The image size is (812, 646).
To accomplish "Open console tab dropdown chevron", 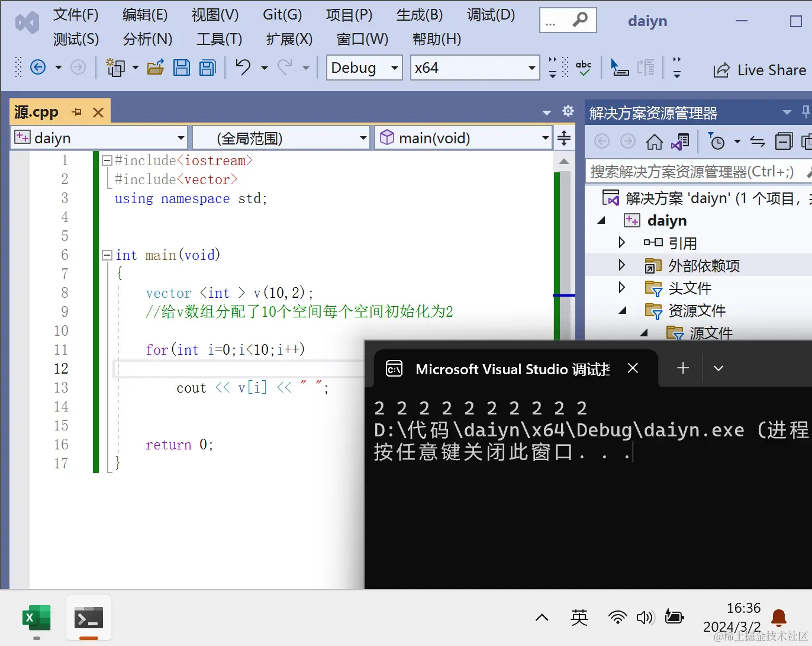I will click(x=718, y=368).
